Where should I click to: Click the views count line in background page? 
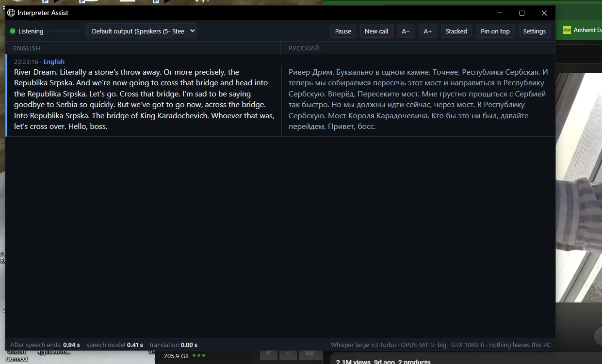tap(383, 362)
